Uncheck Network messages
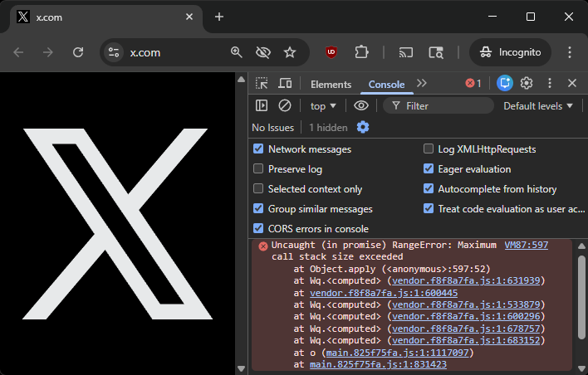Screen dimensions: 588x375 [258, 149]
